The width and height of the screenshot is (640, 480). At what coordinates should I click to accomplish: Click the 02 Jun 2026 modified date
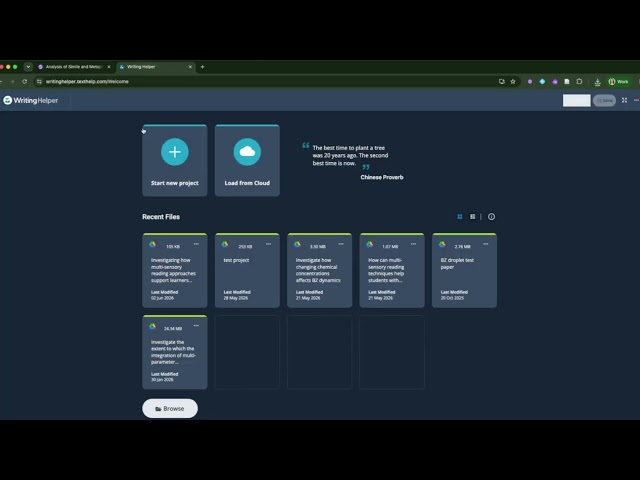(x=162, y=298)
